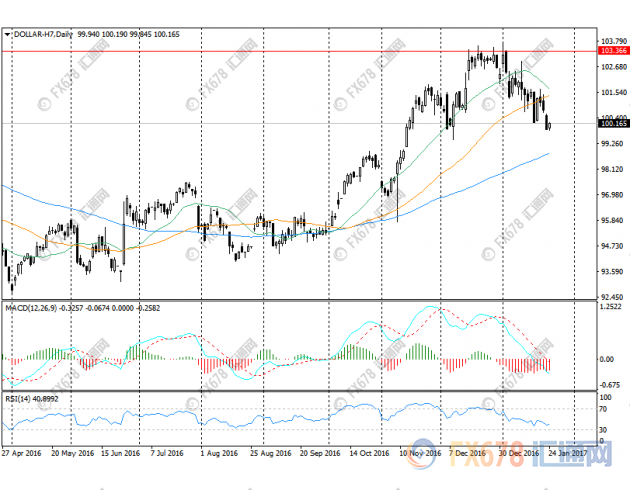
Task: Click the RSI 30 level label
Action: point(604,430)
